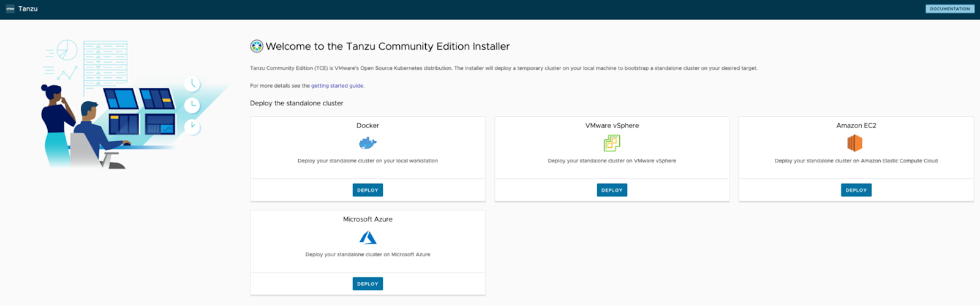Select the Docker card title
The image size is (980, 306).
coord(367,126)
